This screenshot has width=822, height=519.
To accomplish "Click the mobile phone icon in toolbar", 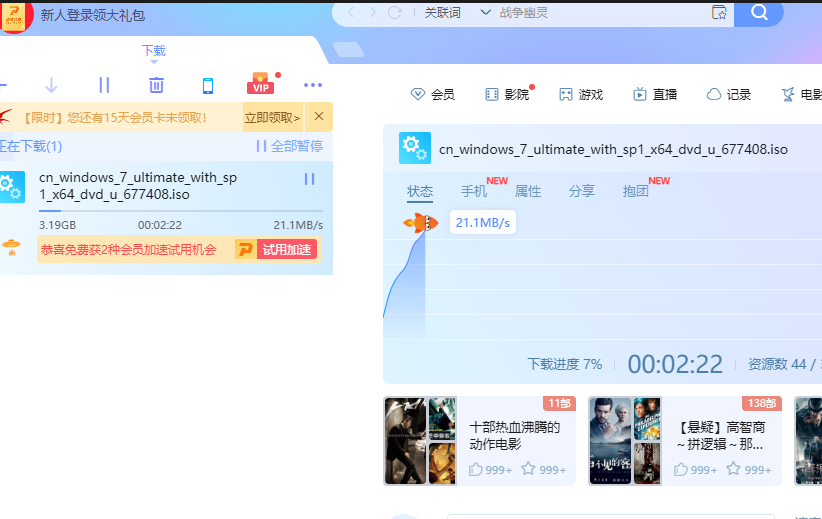I will pos(208,85).
